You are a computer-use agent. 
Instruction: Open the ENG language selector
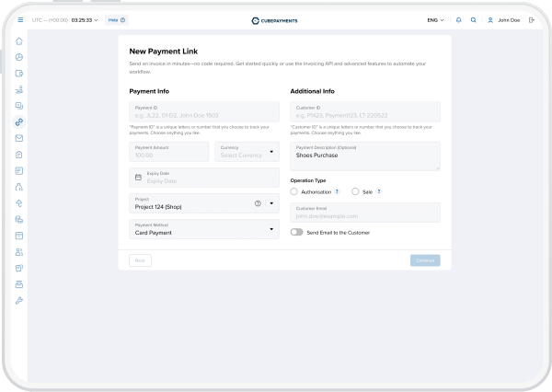tap(435, 19)
